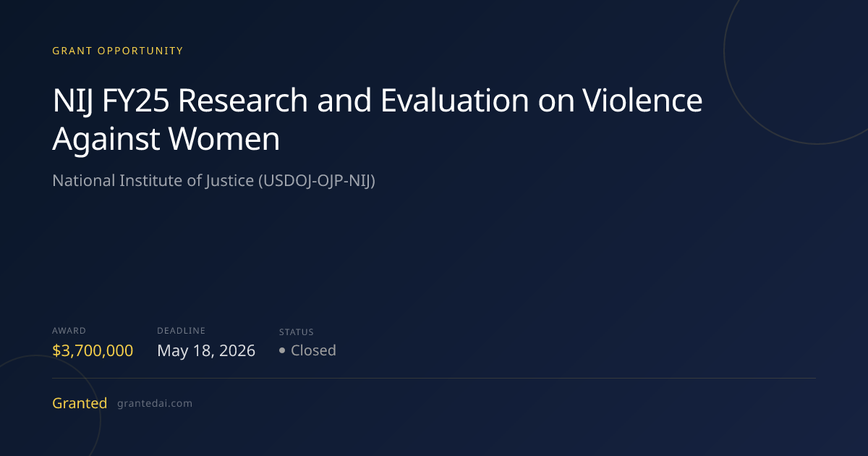Open the grantedai.com link

coord(155,404)
